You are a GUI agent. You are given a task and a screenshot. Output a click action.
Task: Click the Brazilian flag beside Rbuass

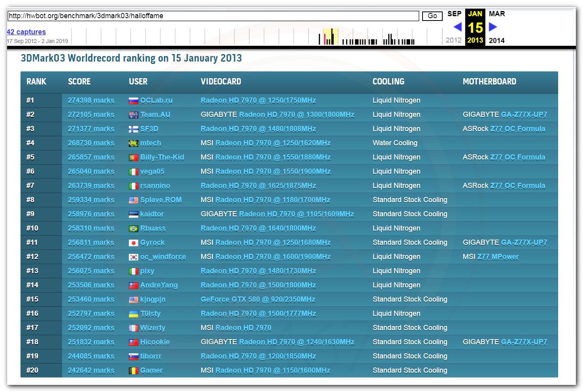click(134, 229)
